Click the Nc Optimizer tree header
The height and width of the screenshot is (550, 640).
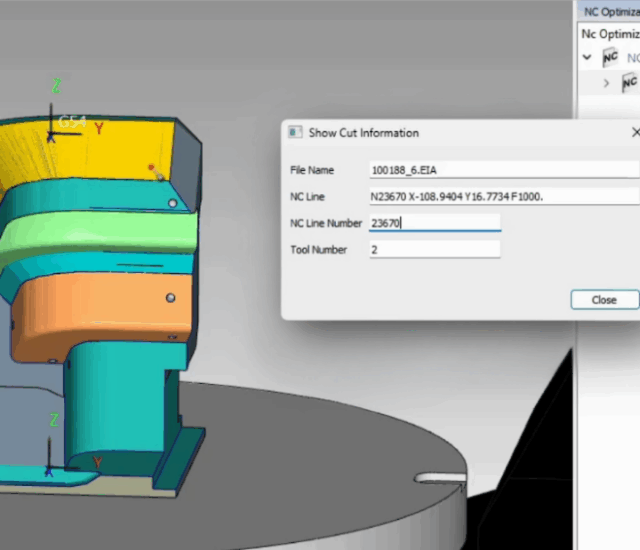(x=608, y=33)
